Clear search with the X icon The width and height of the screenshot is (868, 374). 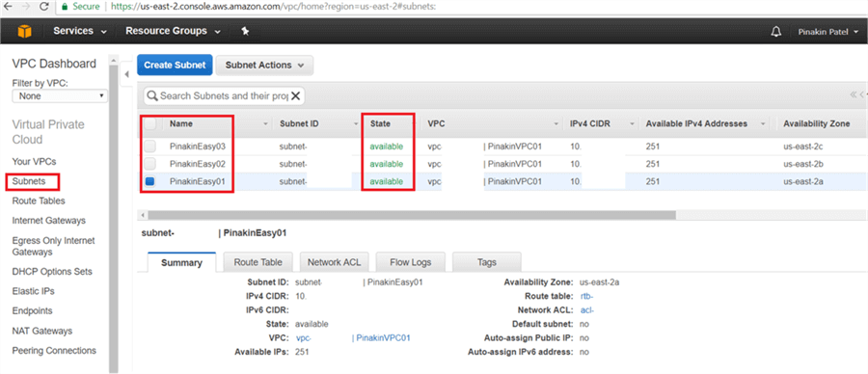296,95
